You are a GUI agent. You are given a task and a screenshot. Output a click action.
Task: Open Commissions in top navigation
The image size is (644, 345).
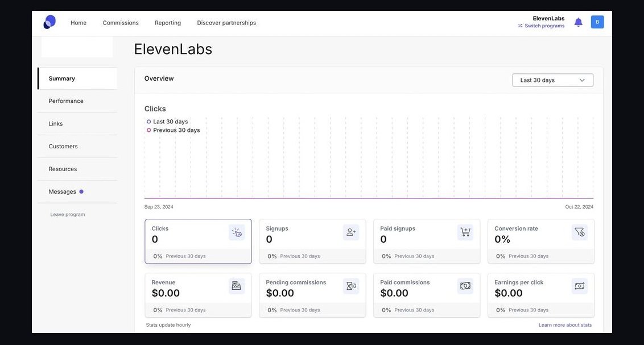(x=121, y=23)
